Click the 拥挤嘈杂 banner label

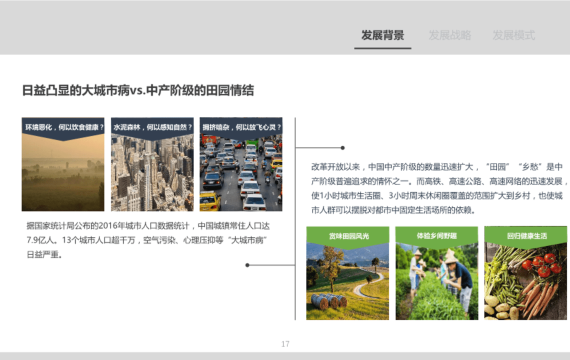coord(242,127)
